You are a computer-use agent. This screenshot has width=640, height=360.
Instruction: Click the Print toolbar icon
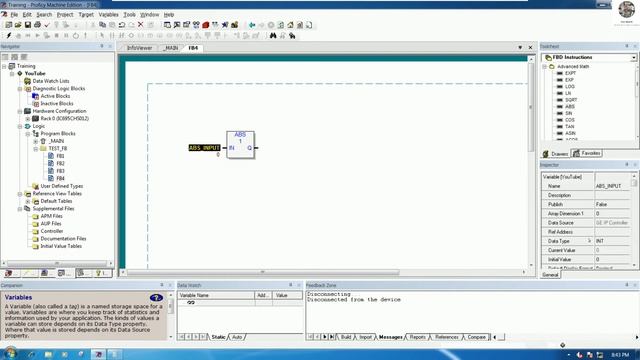point(37,25)
